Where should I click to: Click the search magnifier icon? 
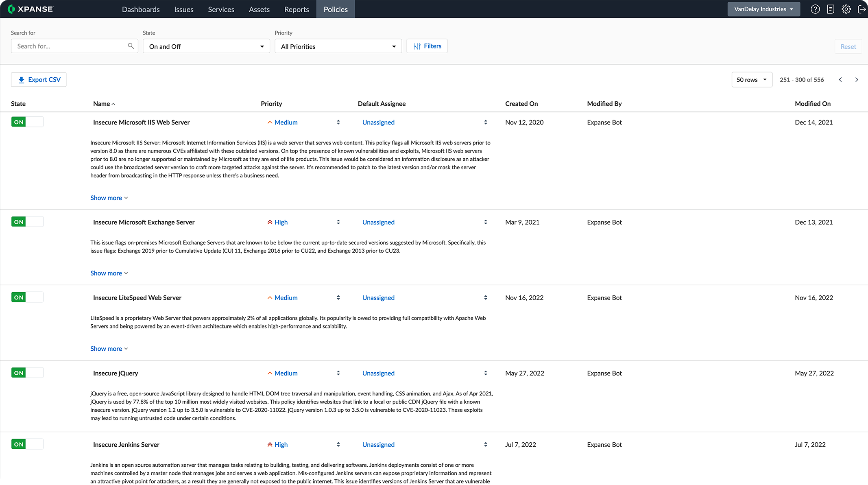pyautogui.click(x=131, y=46)
